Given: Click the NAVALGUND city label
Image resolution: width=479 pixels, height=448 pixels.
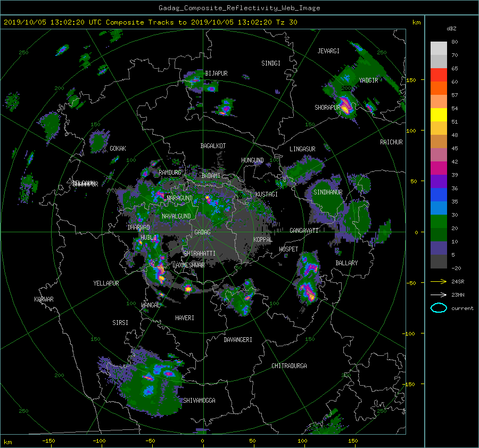Looking at the screenshot, I should pos(176,216).
